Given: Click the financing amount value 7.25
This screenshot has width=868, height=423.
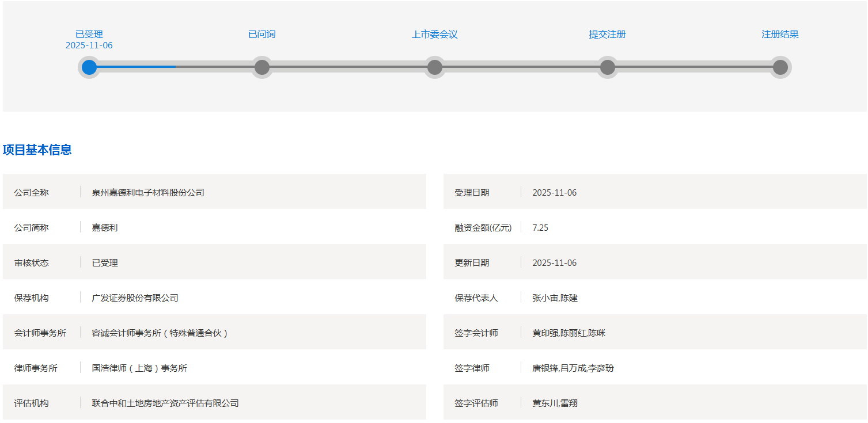Looking at the screenshot, I should (x=540, y=228).
